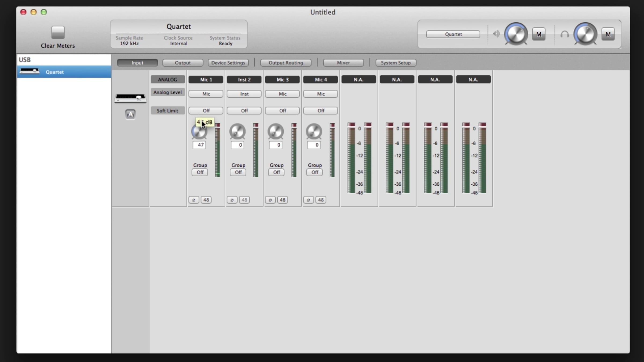The image size is (644, 362).
Task: Mute the speaker output
Action: pos(539,34)
